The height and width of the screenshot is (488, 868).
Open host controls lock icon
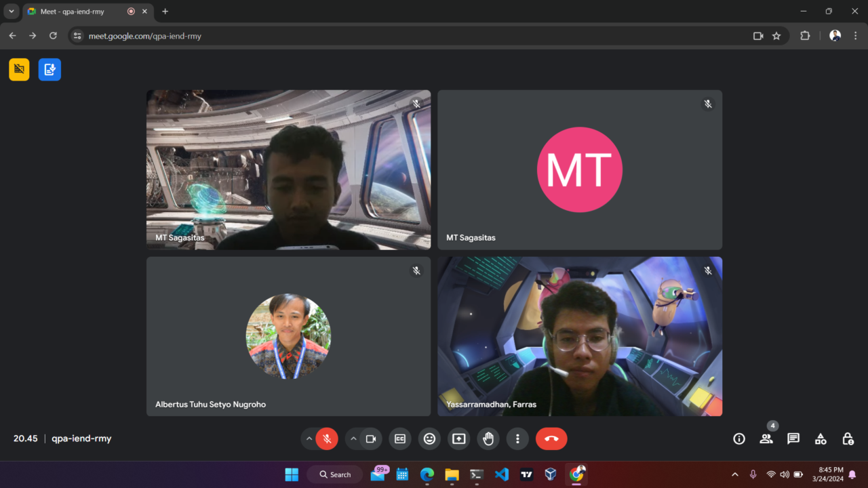848,439
